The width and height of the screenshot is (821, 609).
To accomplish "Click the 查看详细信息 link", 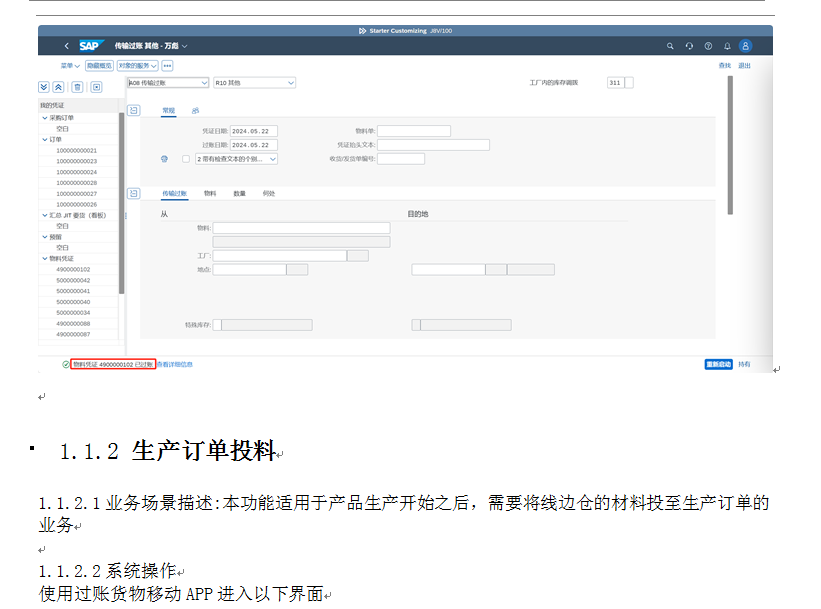I will tap(175, 364).
